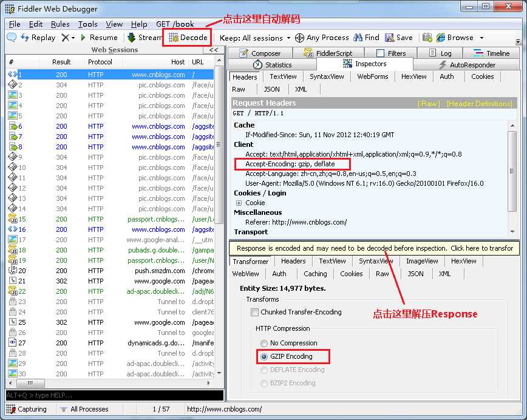Viewport: 527px width, 420px height.
Task: Click the Any Process crosshair icon
Action: (x=299, y=38)
